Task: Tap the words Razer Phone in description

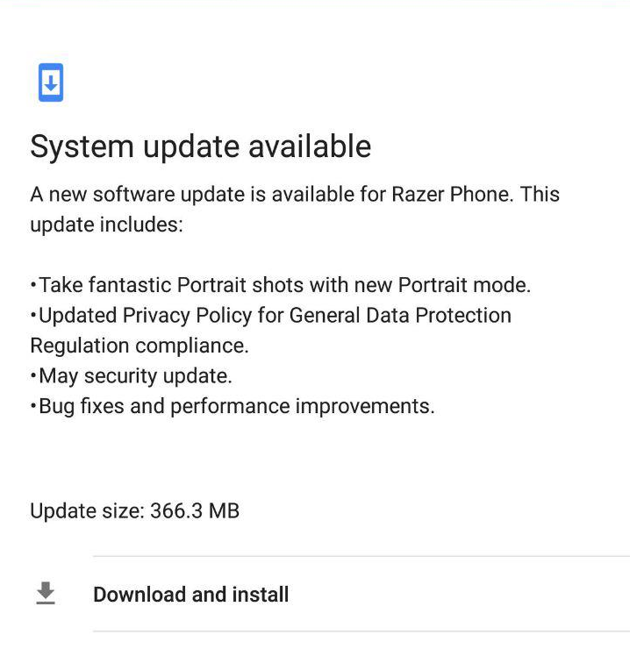Action: coord(451,195)
